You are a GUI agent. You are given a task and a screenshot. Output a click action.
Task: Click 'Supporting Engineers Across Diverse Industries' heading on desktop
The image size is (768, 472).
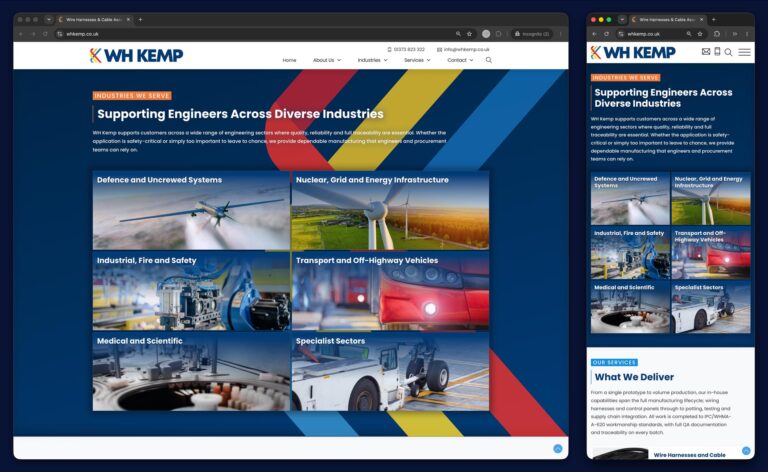pyautogui.click(x=240, y=114)
